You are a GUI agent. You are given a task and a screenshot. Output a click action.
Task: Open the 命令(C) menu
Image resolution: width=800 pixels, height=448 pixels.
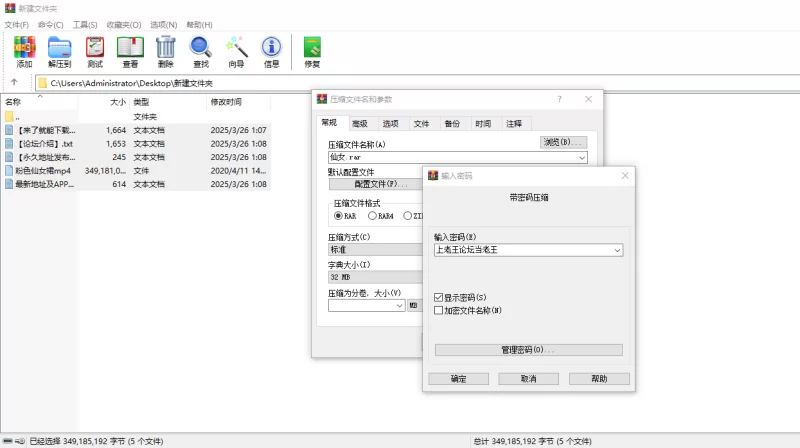[x=51, y=24]
